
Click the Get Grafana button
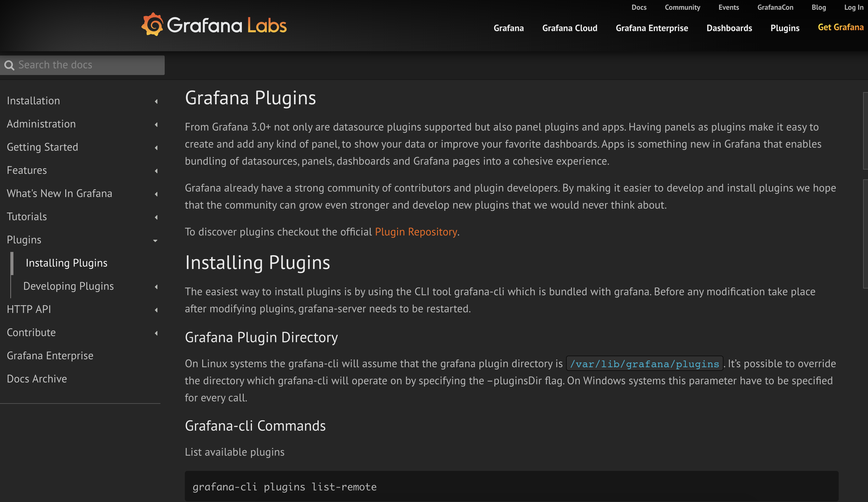coord(841,27)
